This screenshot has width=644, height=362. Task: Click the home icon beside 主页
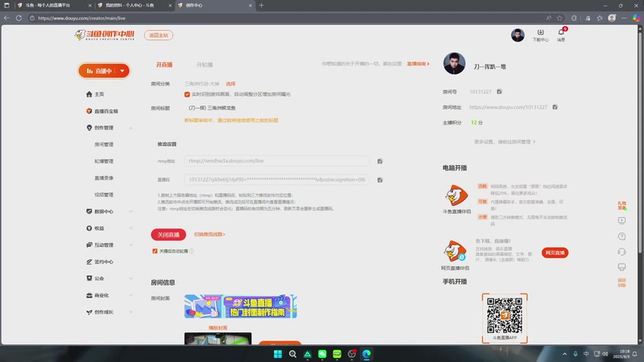coord(89,94)
